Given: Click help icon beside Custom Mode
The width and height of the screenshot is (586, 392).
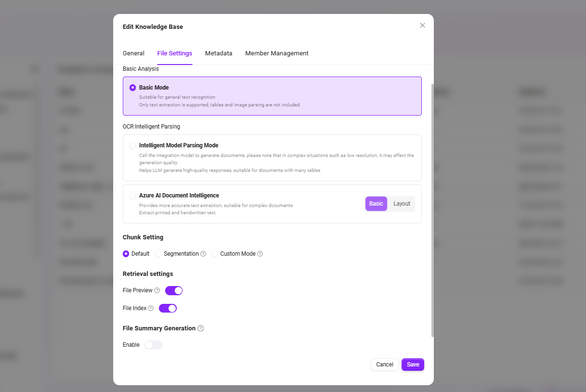Looking at the screenshot, I should pyautogui.click(x=260, y=254).
